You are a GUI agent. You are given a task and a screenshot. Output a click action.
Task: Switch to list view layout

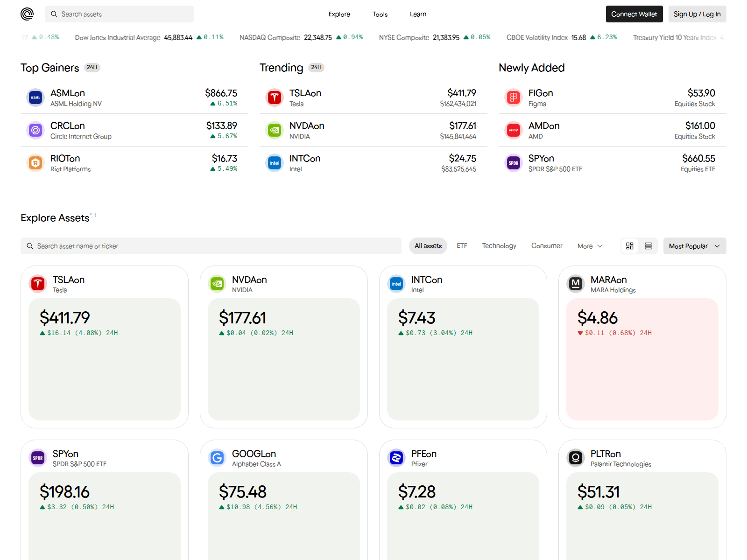pyautogui.click(x=648, y=246)
